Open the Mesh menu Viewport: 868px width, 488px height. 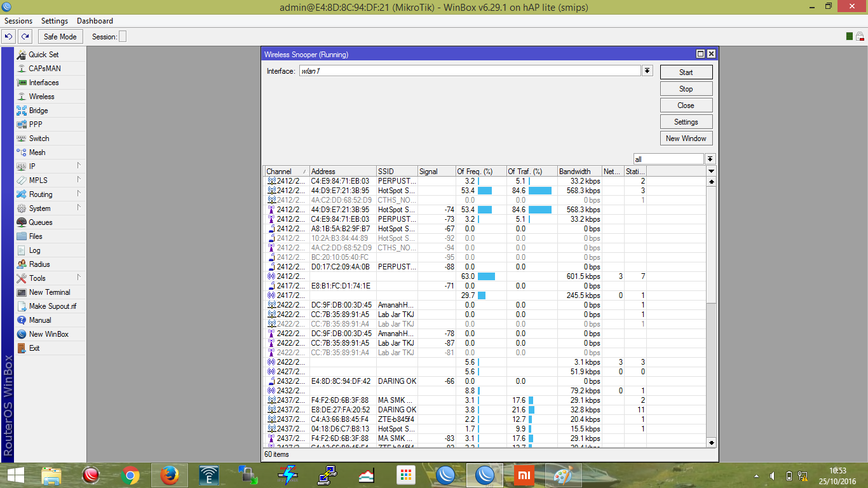click(50, 152)
